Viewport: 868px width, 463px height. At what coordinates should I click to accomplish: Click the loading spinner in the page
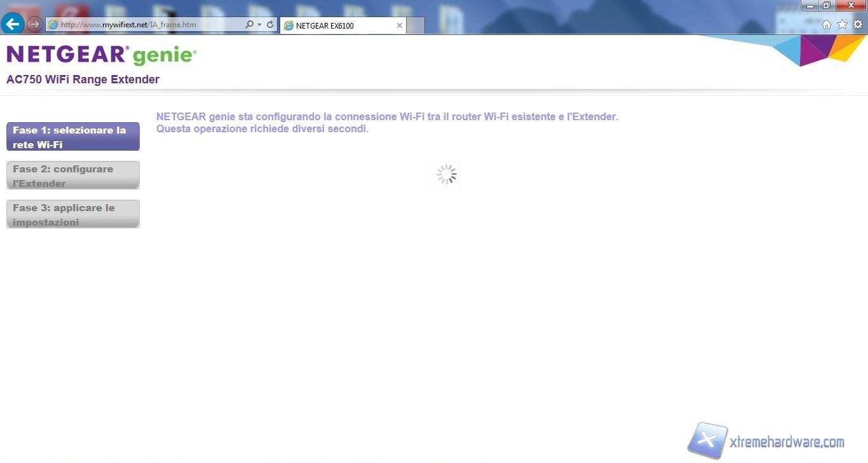447,174
